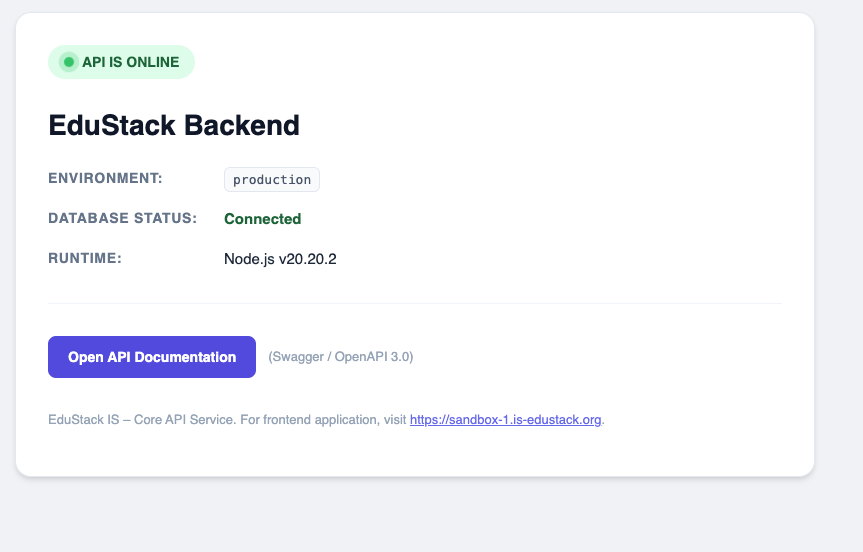Click the EduStack IS – Core API Service text
This screenshot has width=863, height=552.
(141, 420)
